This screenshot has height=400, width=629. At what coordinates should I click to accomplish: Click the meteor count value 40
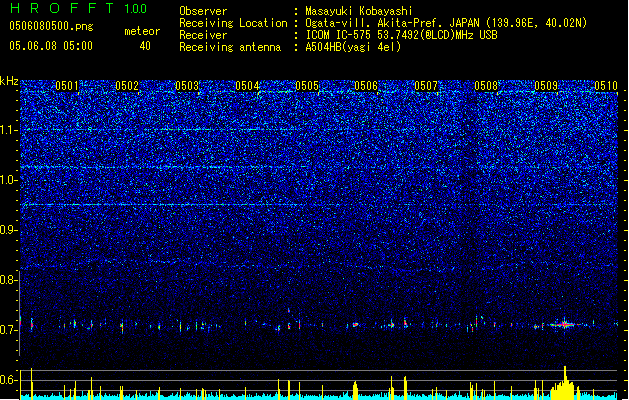coord(145,46)
